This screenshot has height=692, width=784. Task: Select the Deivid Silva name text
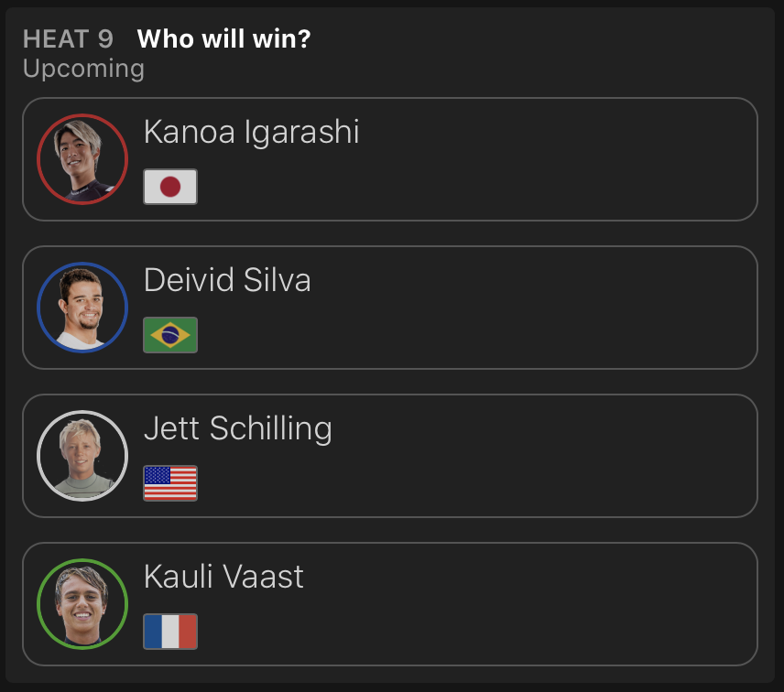pyautogui.click(x=227, y=280)
